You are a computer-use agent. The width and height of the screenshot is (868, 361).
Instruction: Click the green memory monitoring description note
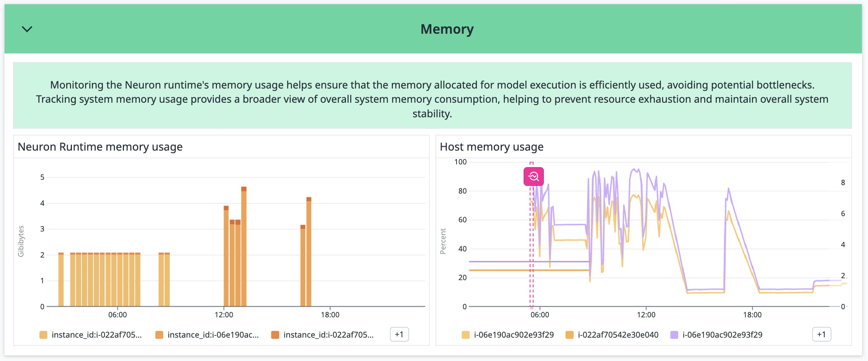click(432, 99)
